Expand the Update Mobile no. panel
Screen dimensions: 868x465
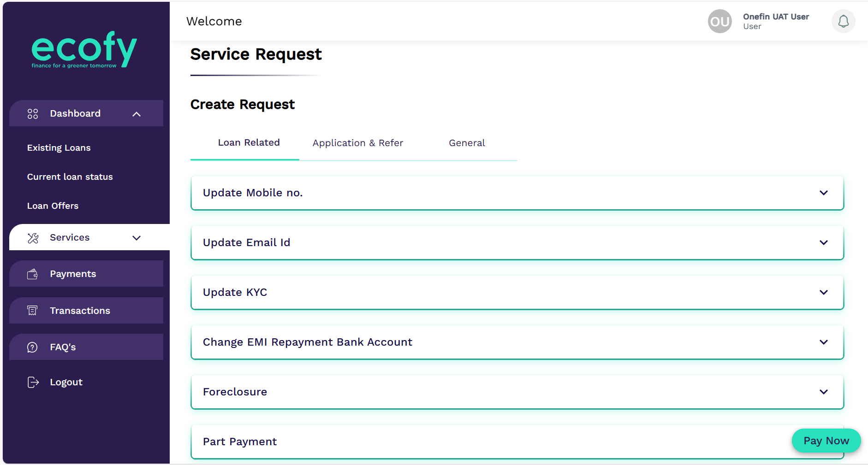[823, 193]
